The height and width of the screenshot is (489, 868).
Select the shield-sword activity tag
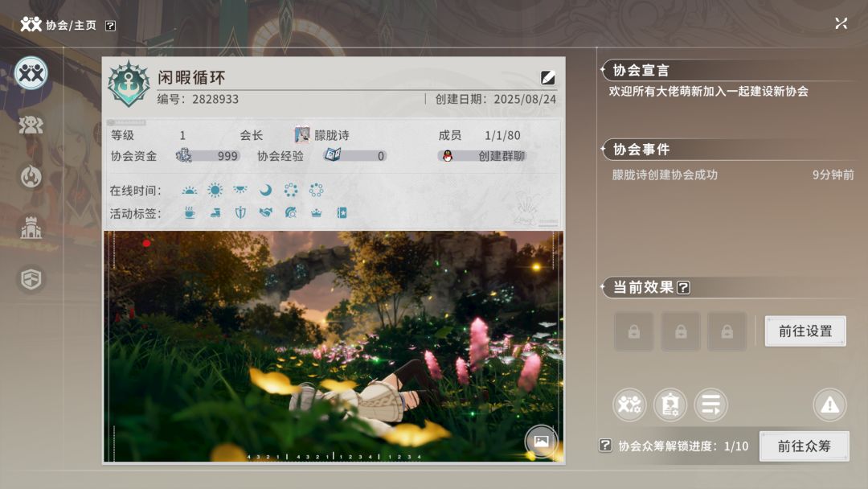pyautogui.click(x=240, y=213)
